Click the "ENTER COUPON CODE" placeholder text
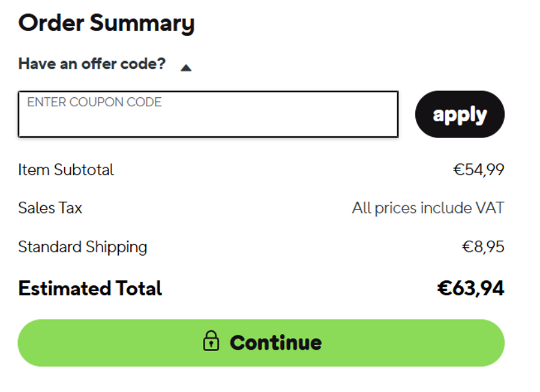Image resolution: width=540 pixels, height=392 pixels. [x=94, y=102]
